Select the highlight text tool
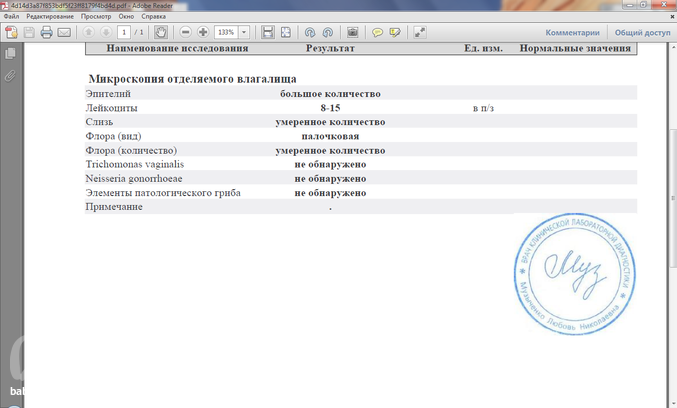677x408 pixels. pos(395,32)
